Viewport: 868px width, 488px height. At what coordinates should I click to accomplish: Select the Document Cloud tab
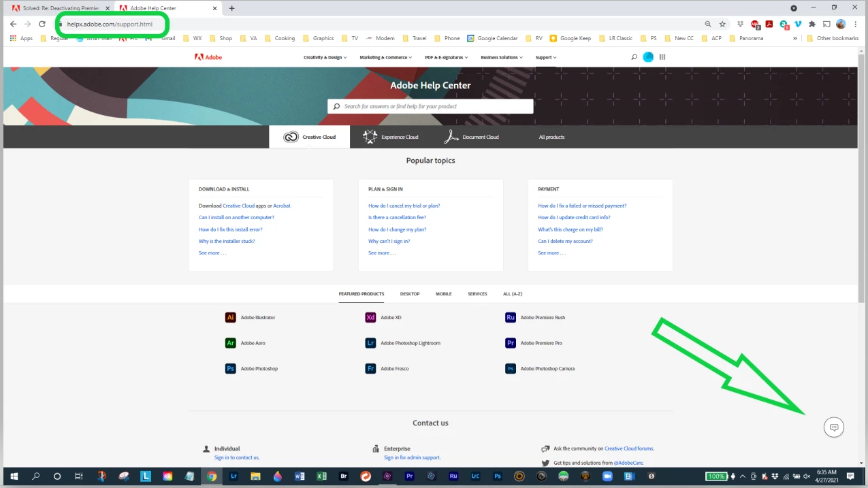pyautogui.click(x=472, y=137)
